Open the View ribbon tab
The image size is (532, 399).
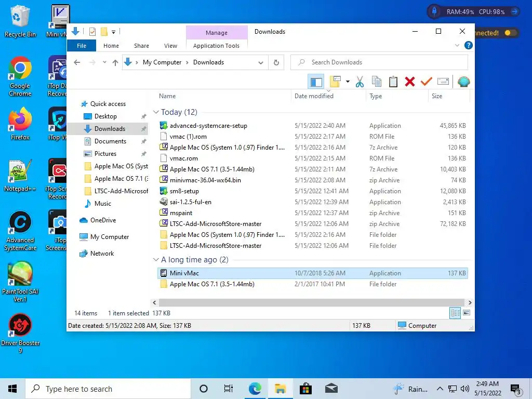pyautogui.click(x=170, y=46)
